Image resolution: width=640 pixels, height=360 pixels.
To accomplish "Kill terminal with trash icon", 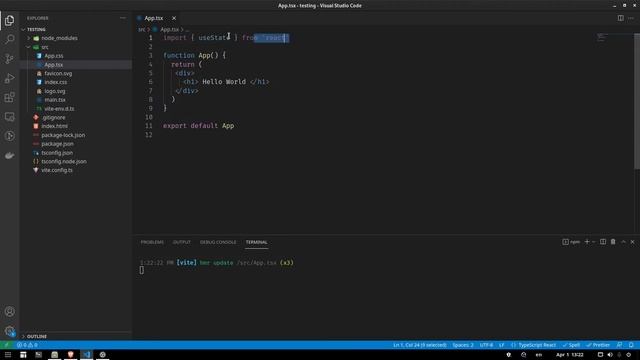I will point(613,242).
